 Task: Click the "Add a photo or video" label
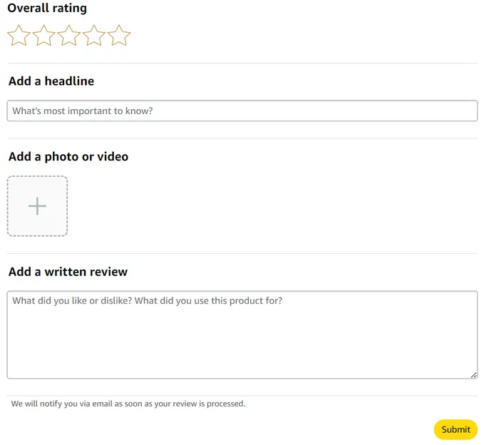pyautogui.click(x=68, y=157)
